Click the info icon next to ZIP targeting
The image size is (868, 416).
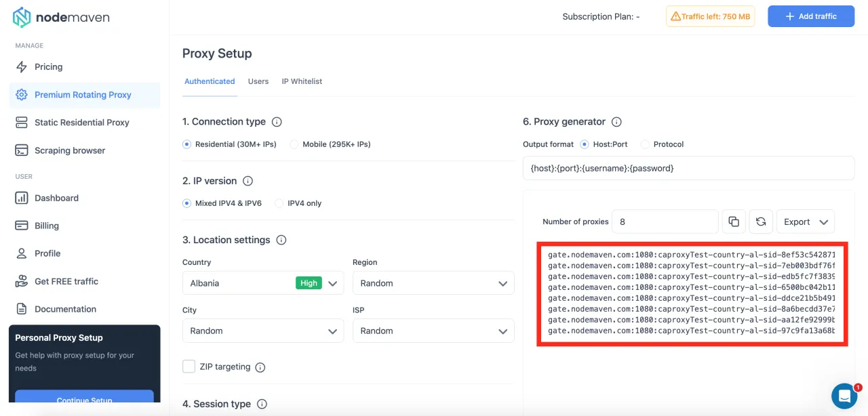click(x=260, y=367)
